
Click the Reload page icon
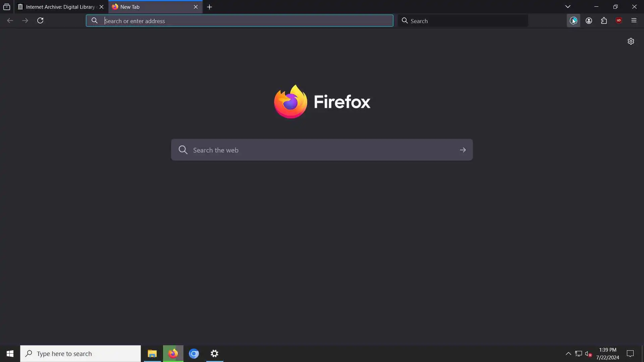40,21
